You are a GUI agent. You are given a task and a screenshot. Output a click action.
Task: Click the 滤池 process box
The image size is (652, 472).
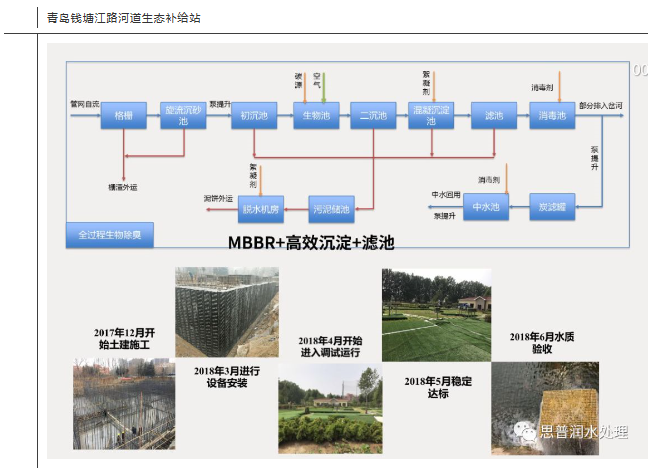(x=493, y=116)
